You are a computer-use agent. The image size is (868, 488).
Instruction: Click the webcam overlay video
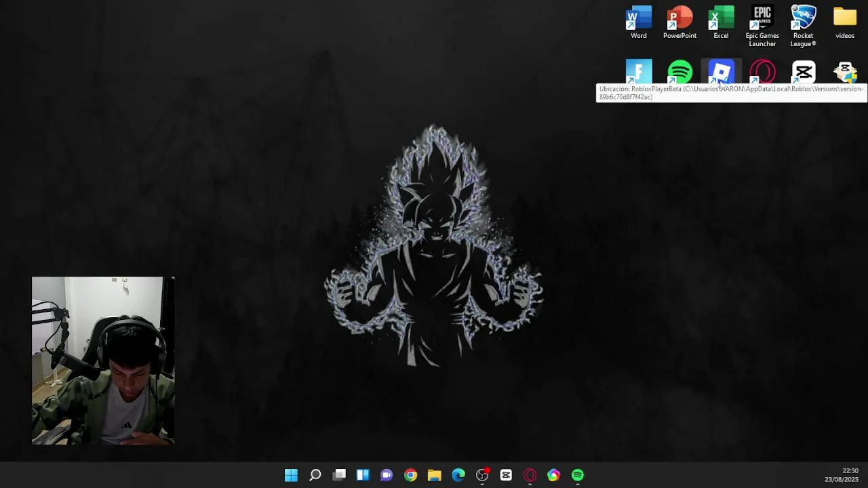click(x=103, y=361)
